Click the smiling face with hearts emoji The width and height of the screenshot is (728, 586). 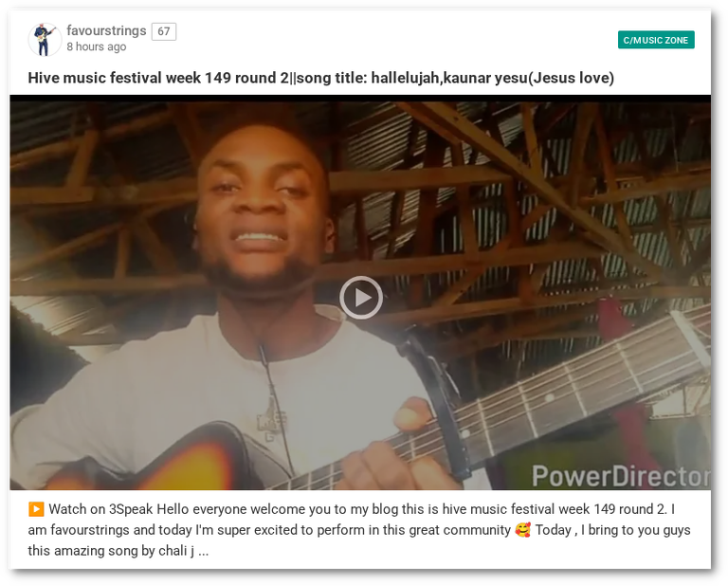pos(523,530)
